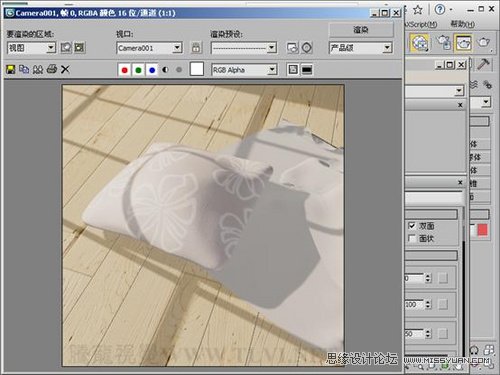Click the Orbit viewport navigation icon
500x375 pixels.
coord(474,350)
